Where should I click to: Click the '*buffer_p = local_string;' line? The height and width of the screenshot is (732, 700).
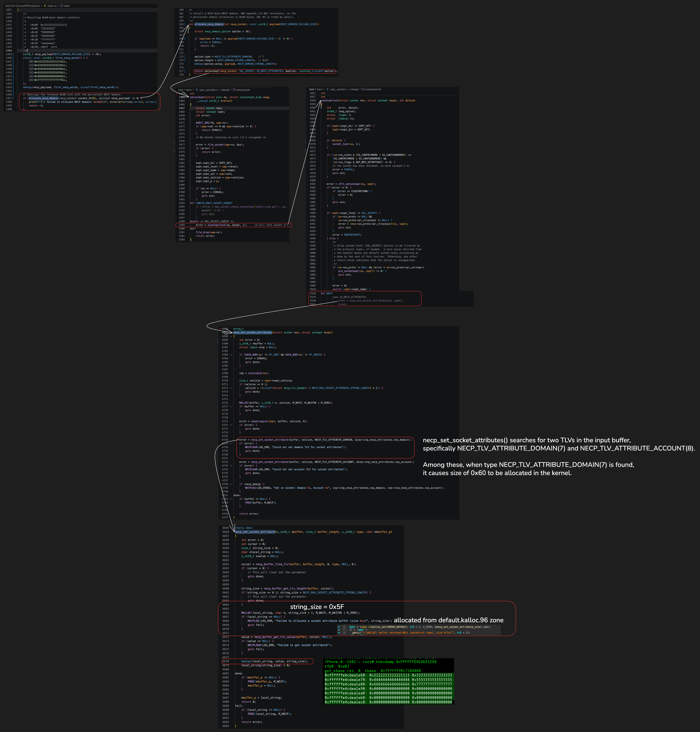262,698
